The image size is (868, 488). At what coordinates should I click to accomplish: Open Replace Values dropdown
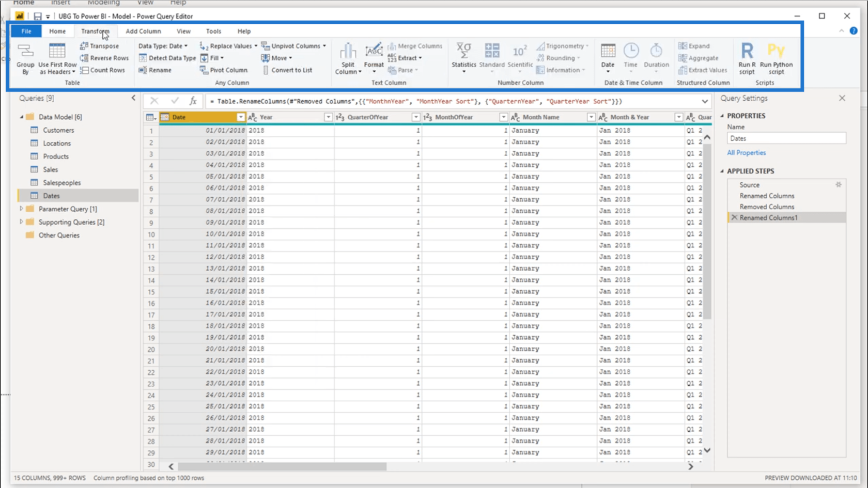[x=228, y=46]
